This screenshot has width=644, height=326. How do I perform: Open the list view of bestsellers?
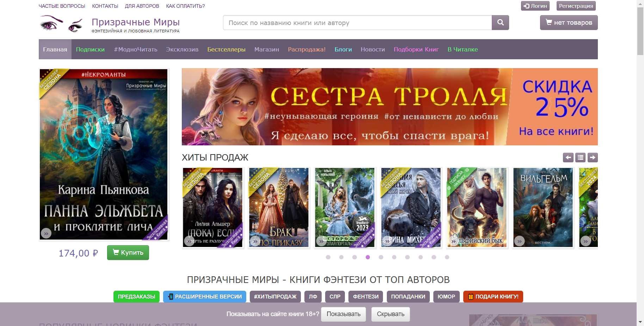click(580, 157)
